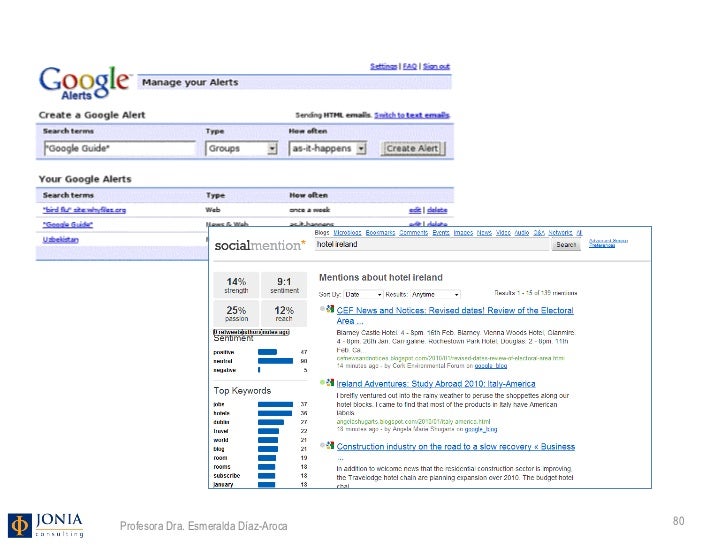Click the Advanced Search Preferences link

click(608, 243)
